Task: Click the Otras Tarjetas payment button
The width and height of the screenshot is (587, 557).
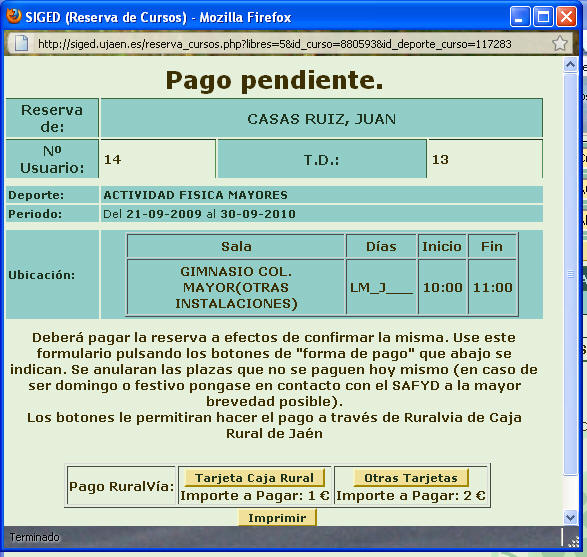Action: [x=411, y=478]
